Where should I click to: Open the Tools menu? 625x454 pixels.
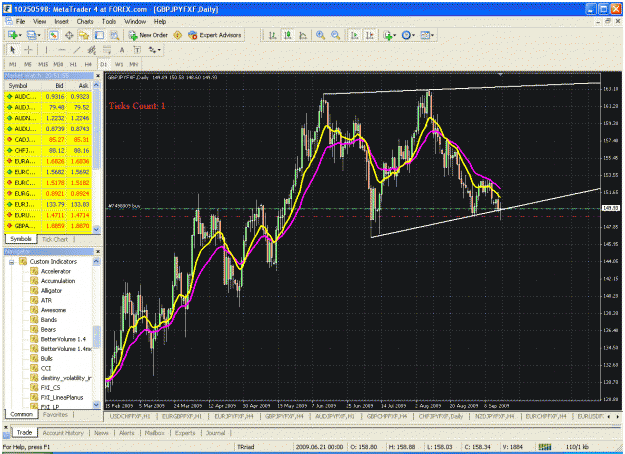109,22
